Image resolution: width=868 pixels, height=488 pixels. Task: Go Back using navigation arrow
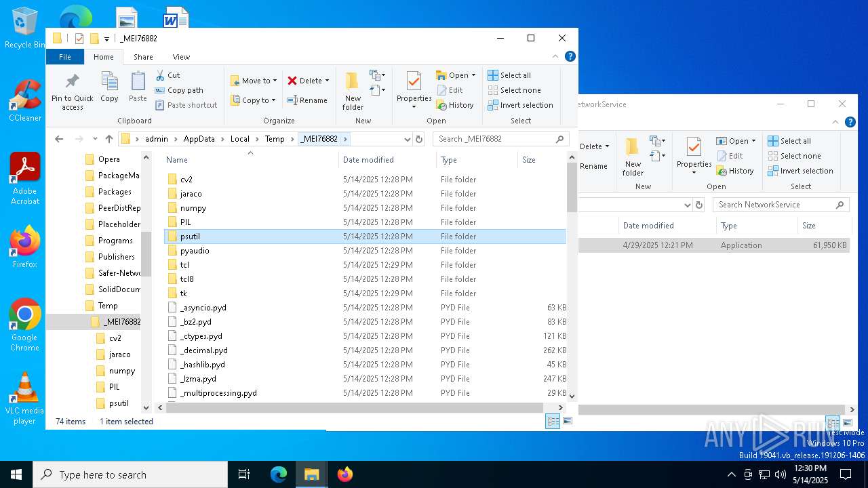(59, 139)
